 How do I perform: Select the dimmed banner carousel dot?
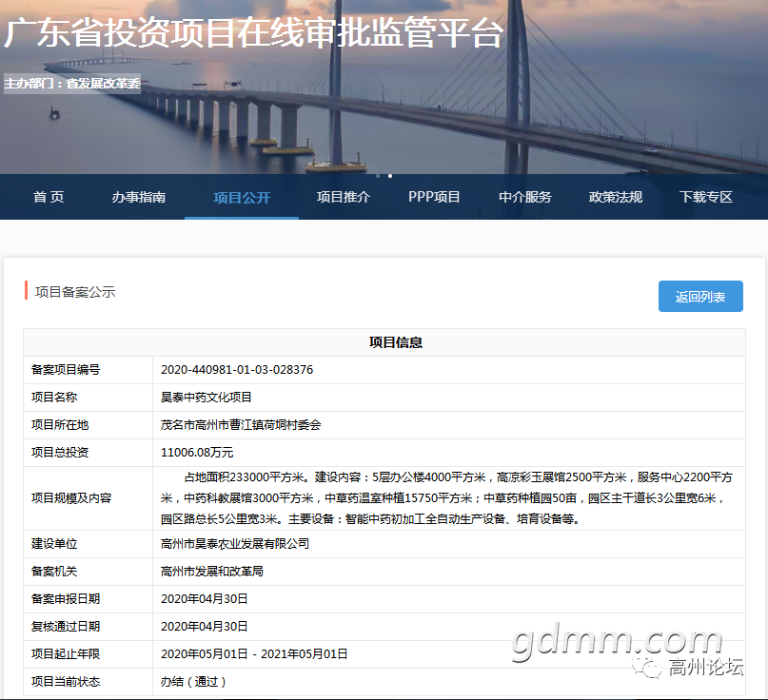(378, 176)
